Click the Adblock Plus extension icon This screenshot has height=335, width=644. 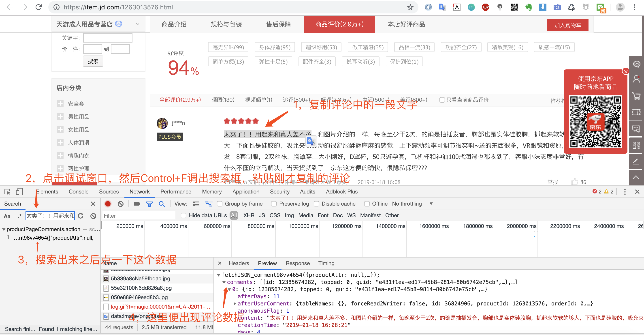pyautogui.click(x=485, y=7)
